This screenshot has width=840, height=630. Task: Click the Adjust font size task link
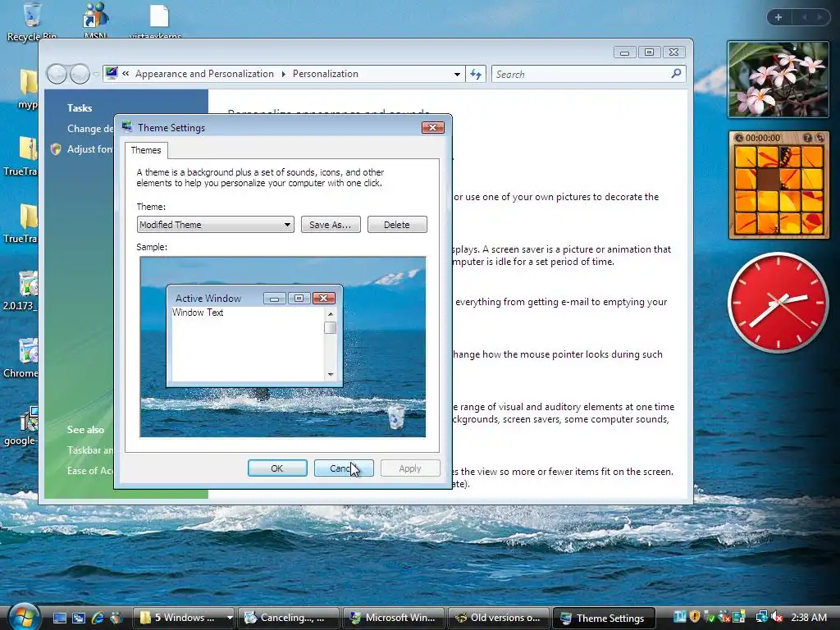89,149
